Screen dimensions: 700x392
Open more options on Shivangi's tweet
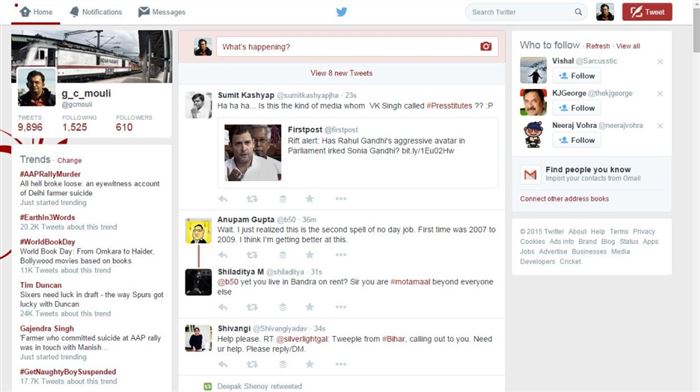tap(341, 364)
